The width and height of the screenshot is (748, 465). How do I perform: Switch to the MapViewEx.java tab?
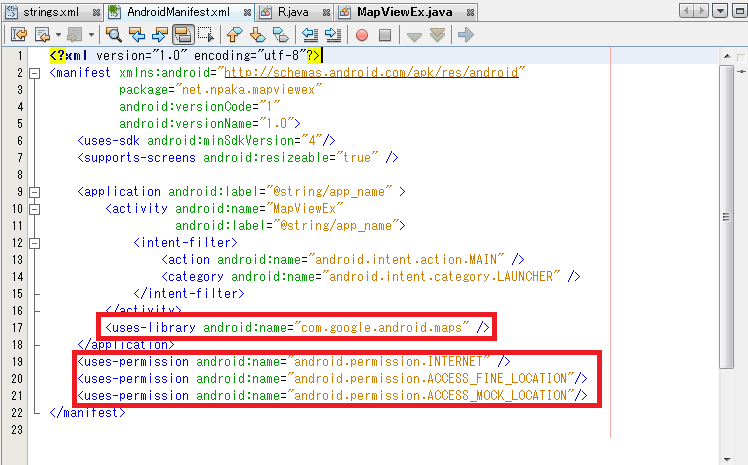click(405, 12)
